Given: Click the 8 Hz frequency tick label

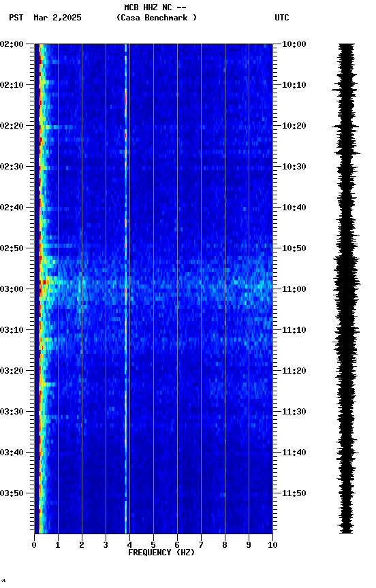Looking at the screenshot, I should click(225, 545).
